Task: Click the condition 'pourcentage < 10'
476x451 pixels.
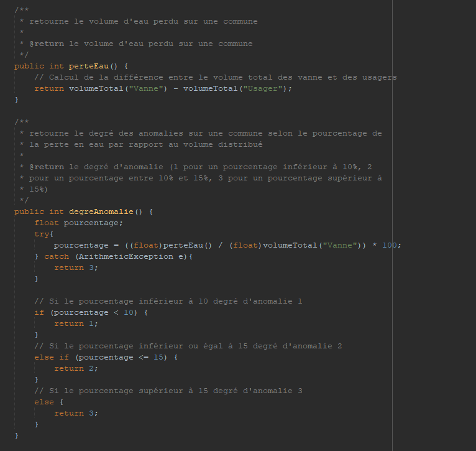Action: (x=93, y=312)
